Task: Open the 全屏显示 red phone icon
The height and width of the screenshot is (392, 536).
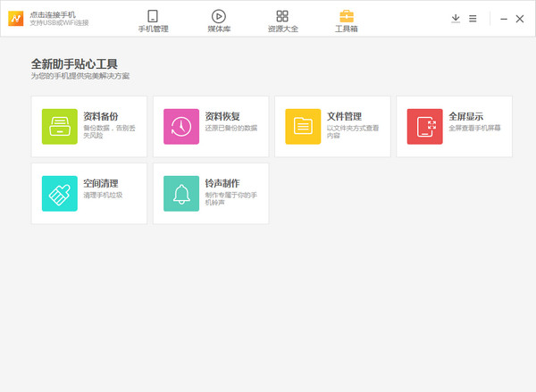Action: click(424, 127)
